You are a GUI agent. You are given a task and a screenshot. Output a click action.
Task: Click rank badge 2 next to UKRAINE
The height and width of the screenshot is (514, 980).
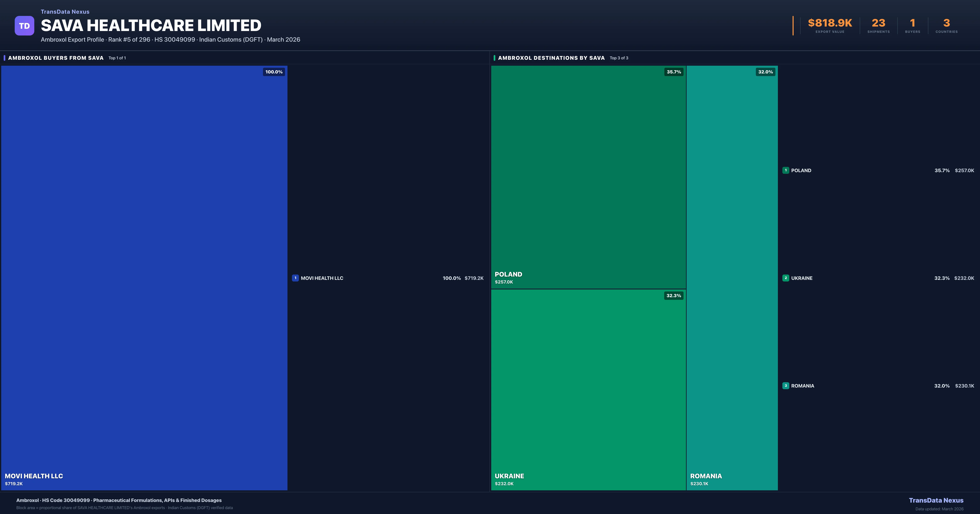click(786, 278)
